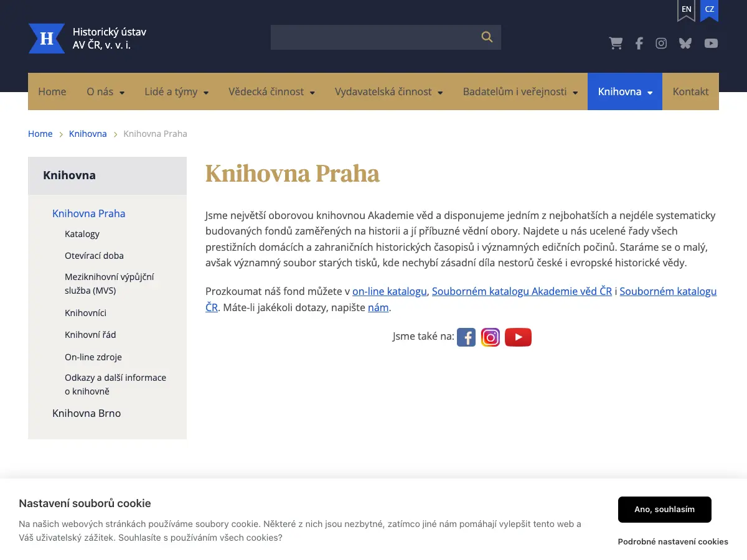Open Instagram icon in header

tap(661, 43)
